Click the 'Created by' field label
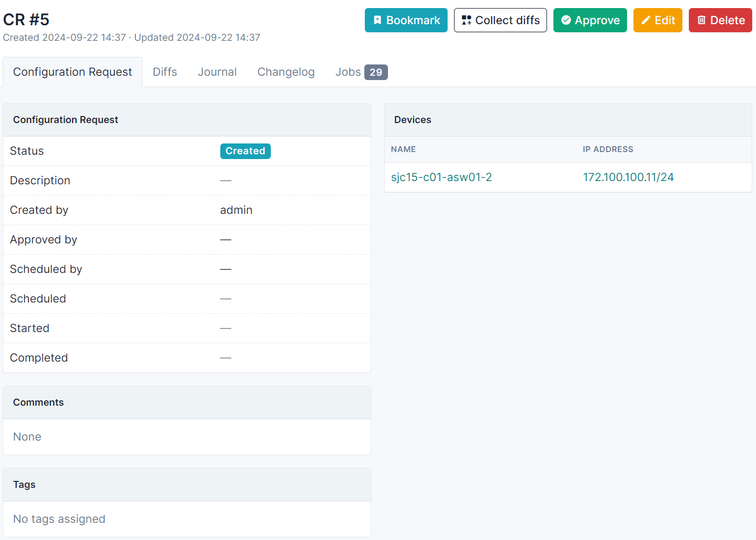The image size is (756, 540). (39, 210)
